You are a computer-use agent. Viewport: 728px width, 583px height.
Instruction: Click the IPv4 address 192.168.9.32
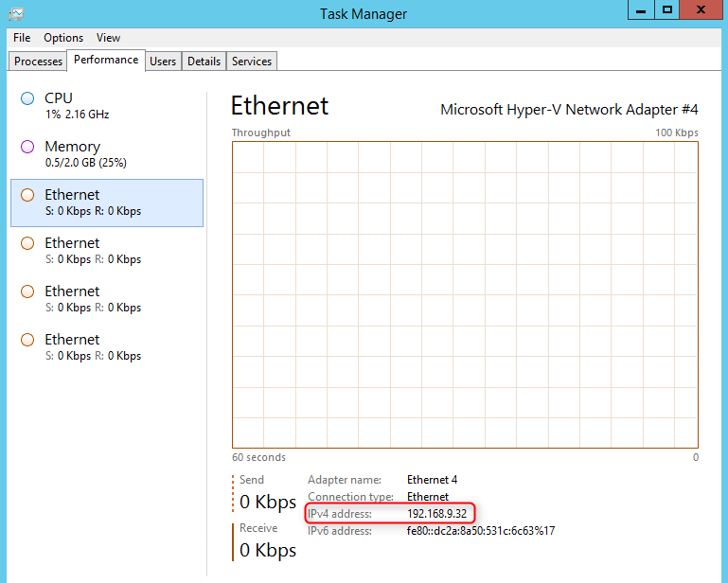[436, 514]
